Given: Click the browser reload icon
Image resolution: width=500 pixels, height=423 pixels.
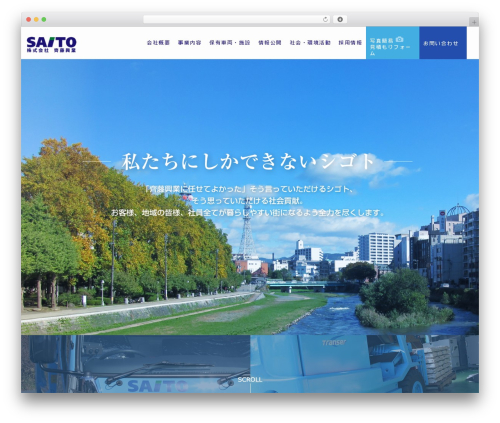Looking at the screenshot, I should tap(325, 20).
